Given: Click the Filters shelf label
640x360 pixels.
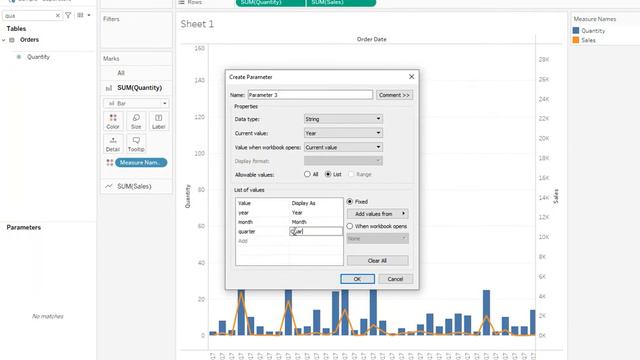Looking at the screenshot, I should (x=111, y=19).
